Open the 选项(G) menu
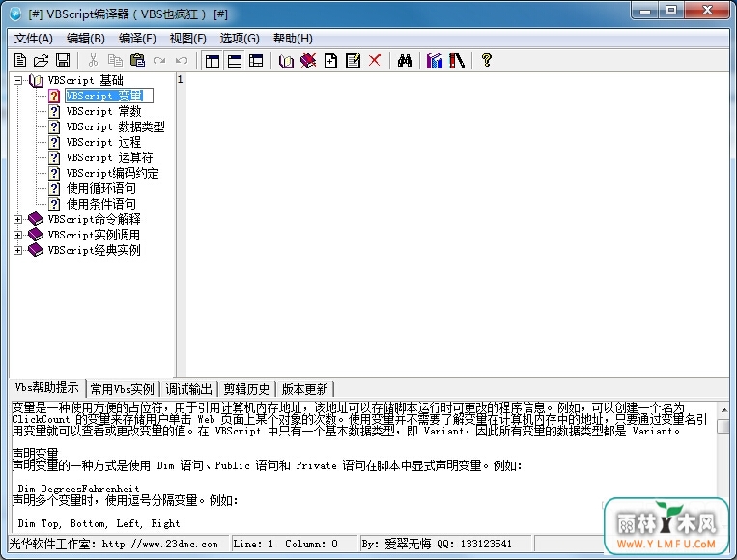This screenshot has width=737, height=560. (240, 39)
